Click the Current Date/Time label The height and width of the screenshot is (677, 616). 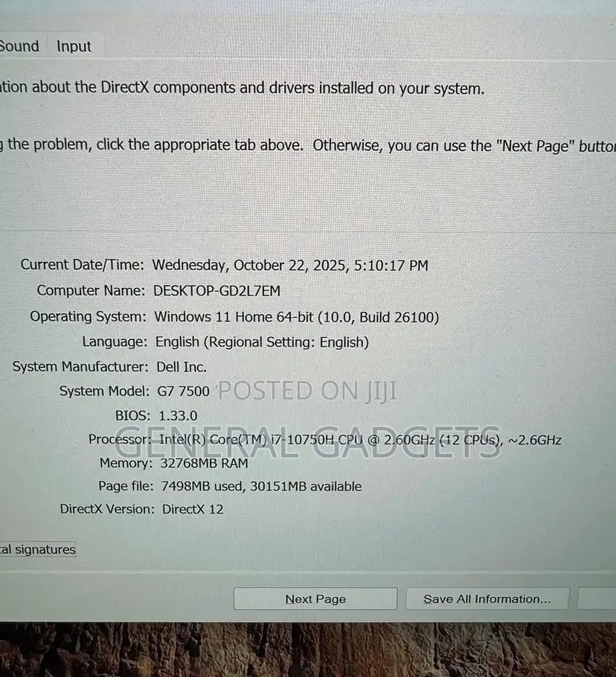(x=82, y=264)
